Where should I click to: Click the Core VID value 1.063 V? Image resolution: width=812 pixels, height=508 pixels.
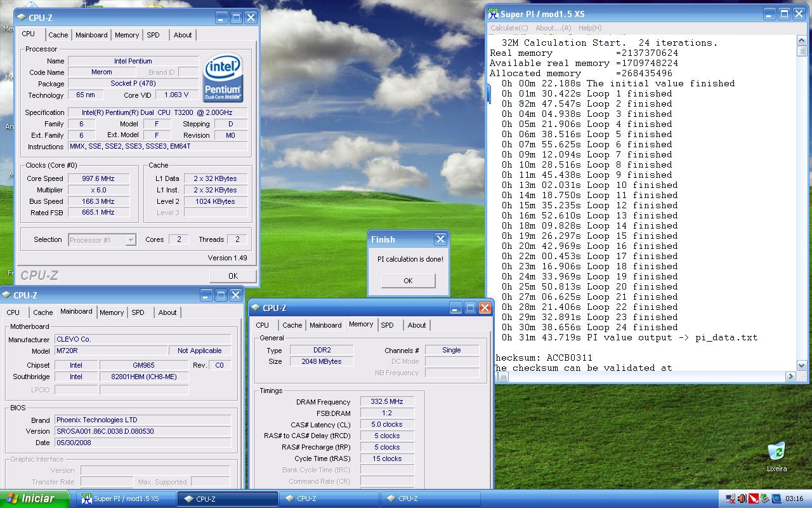[176, 95]
